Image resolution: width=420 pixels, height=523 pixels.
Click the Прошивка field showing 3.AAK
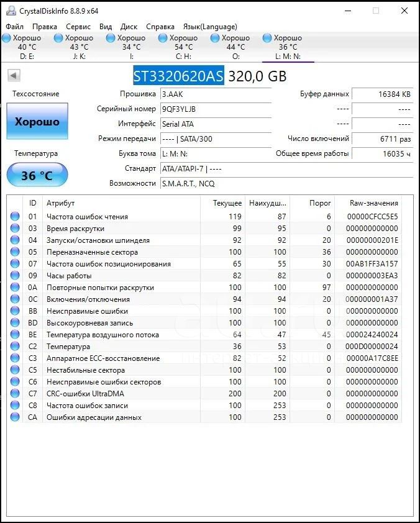(216, 94)
